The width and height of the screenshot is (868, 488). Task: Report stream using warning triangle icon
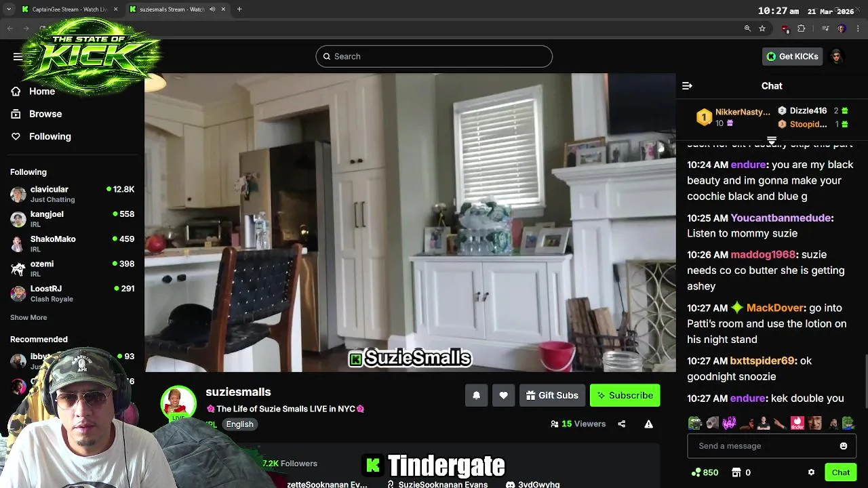tap(648, 424)
